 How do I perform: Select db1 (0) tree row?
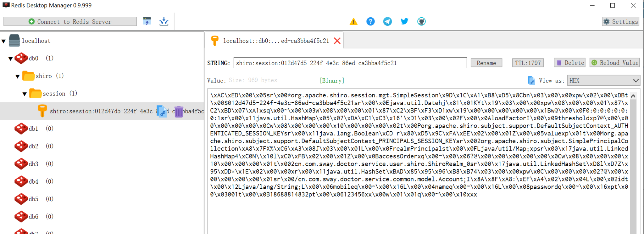pos(102,128)
